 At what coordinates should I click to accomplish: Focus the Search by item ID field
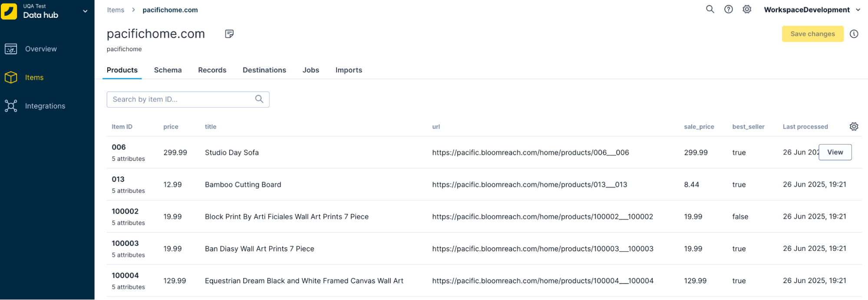(x=188, y=99)
